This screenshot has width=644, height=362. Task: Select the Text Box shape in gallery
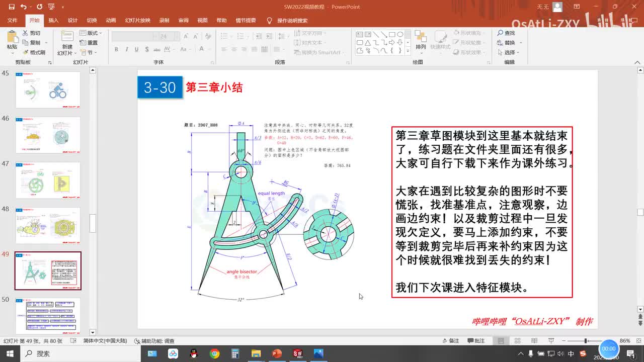360,35
